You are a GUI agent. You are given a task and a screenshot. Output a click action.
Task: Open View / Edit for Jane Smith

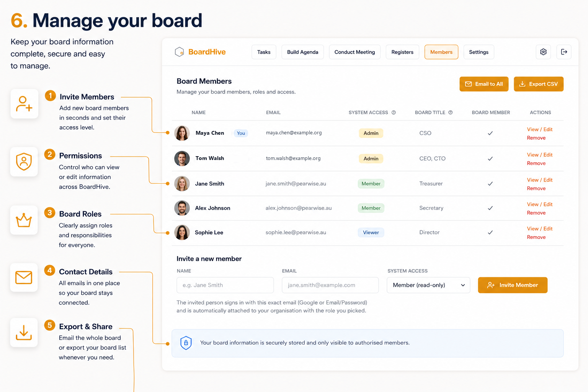(x=539, y=180)
